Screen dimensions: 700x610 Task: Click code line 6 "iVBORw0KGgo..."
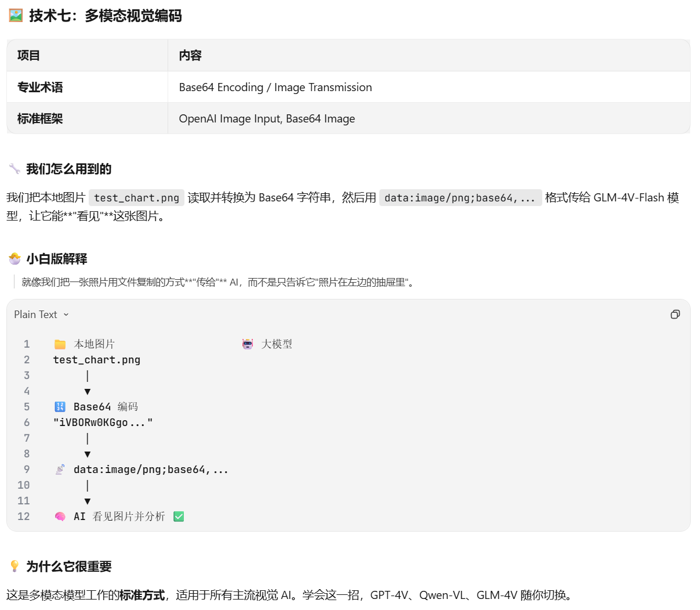103,423
